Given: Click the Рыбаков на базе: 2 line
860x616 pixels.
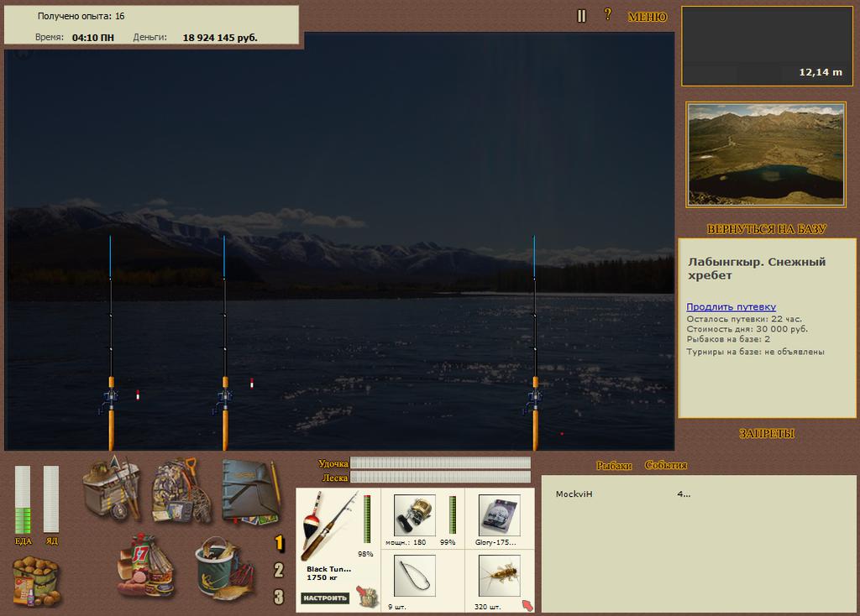Looking at the screenshot, I should [x=728, y=339].
